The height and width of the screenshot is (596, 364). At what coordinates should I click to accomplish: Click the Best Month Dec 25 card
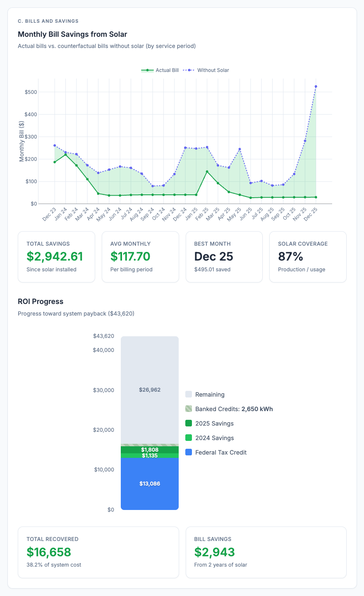pyautogui.click(x=224, y=256)
